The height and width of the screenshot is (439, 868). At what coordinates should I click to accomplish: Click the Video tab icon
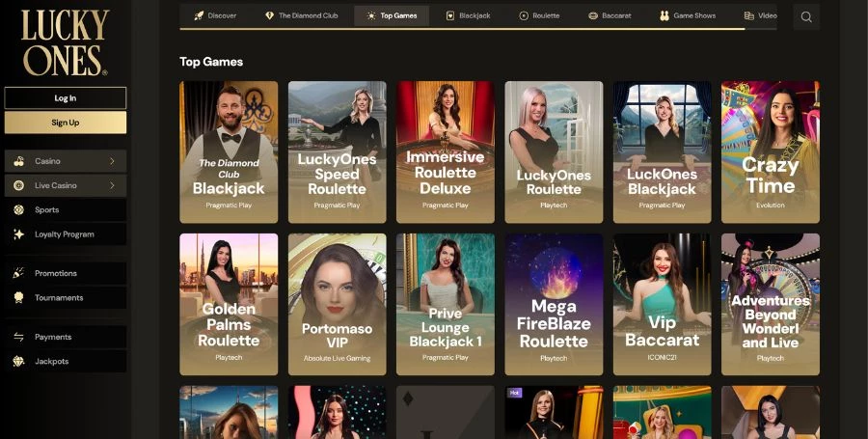coord(749,15)
